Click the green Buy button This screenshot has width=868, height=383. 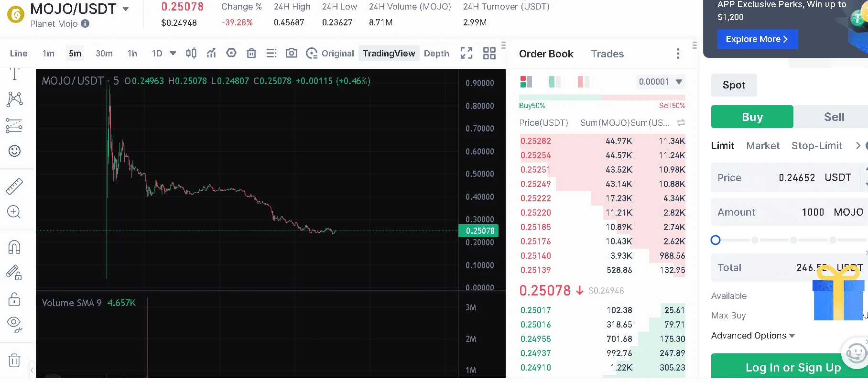[752, 117]
